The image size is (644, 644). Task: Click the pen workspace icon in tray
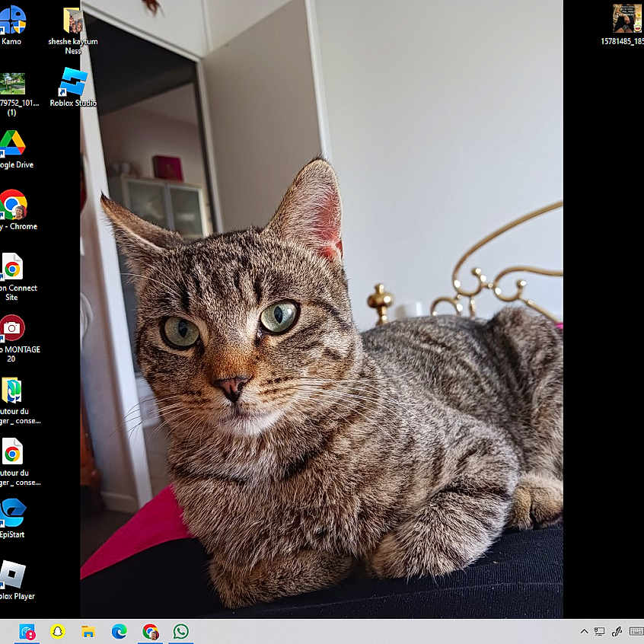coord(617,631)
